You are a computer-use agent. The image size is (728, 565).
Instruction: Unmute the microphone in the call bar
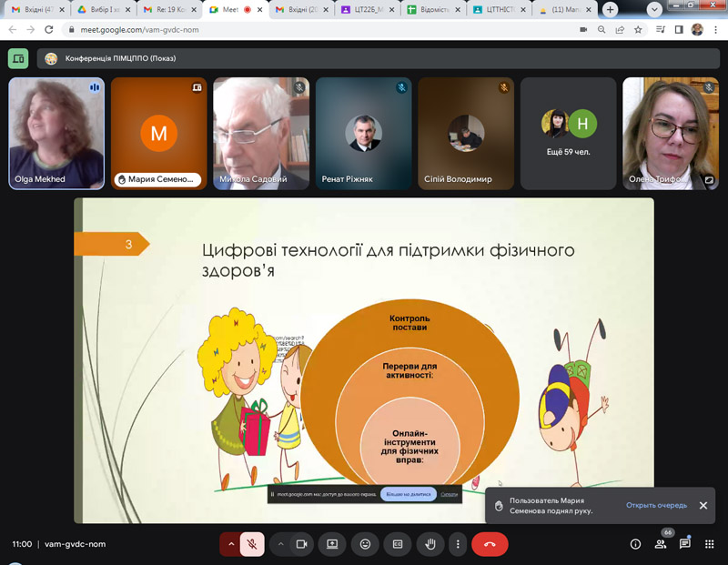point(253,544)
